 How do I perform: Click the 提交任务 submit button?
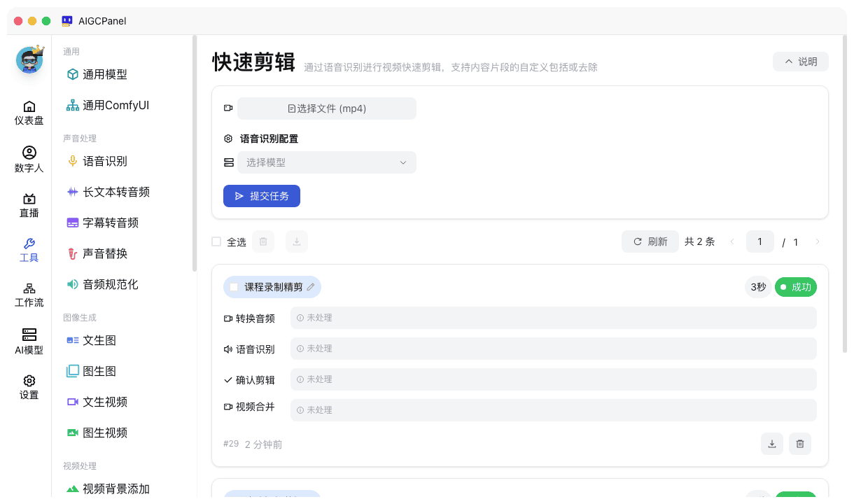[x=262, y=196]
